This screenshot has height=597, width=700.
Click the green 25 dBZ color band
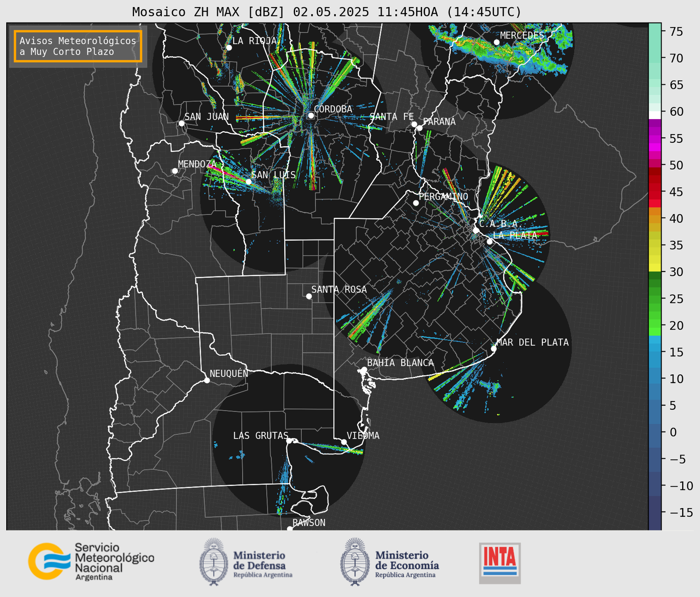pyautogui.click(x=655, y=299)
